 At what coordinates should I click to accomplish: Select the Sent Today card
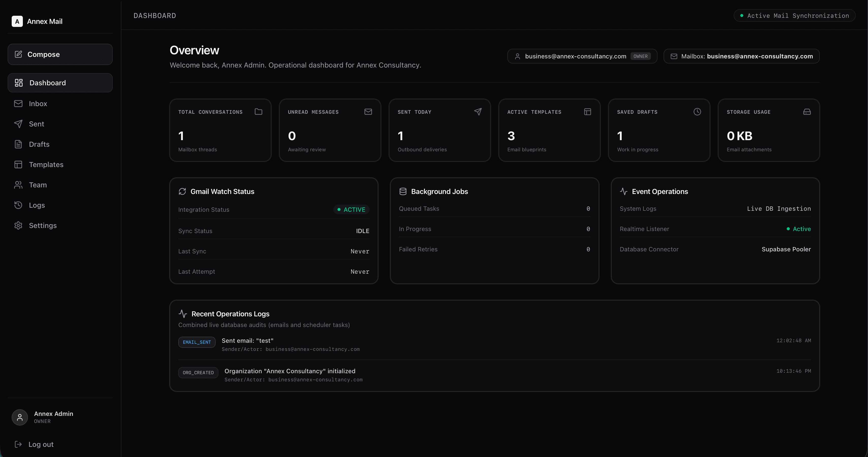(x=440, y=130)
